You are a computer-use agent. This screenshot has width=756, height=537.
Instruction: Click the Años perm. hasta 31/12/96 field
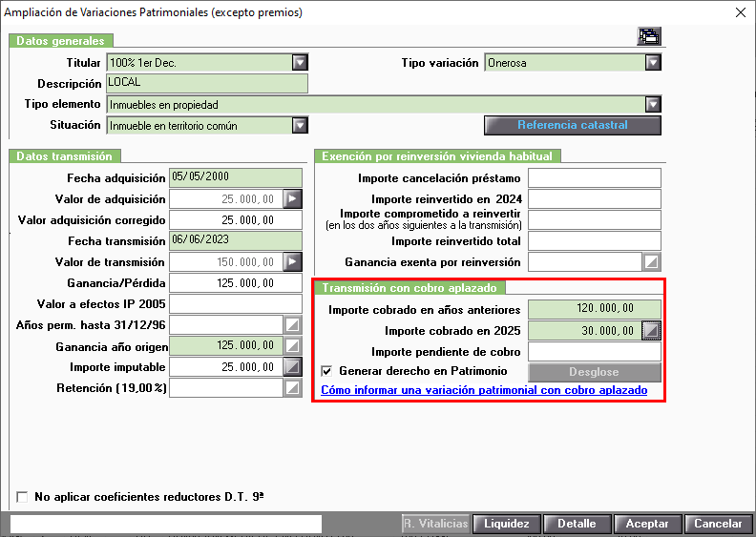click(x=226, y=325)
